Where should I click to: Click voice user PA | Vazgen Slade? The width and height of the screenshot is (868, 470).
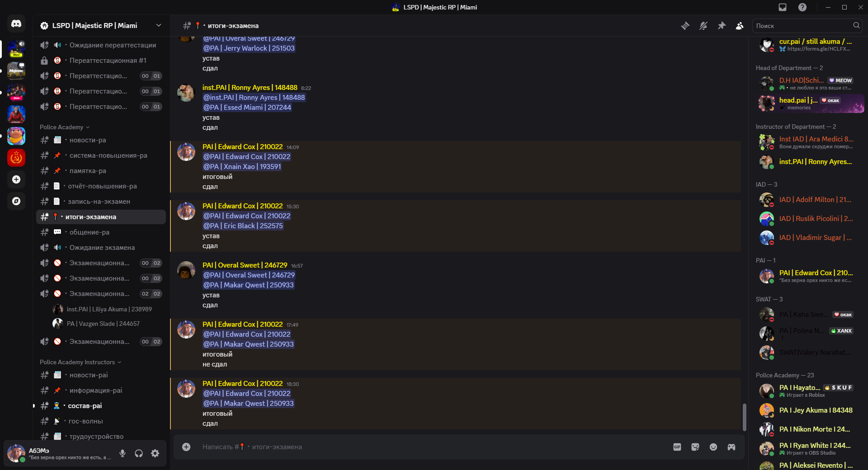(x=108, y=324)
